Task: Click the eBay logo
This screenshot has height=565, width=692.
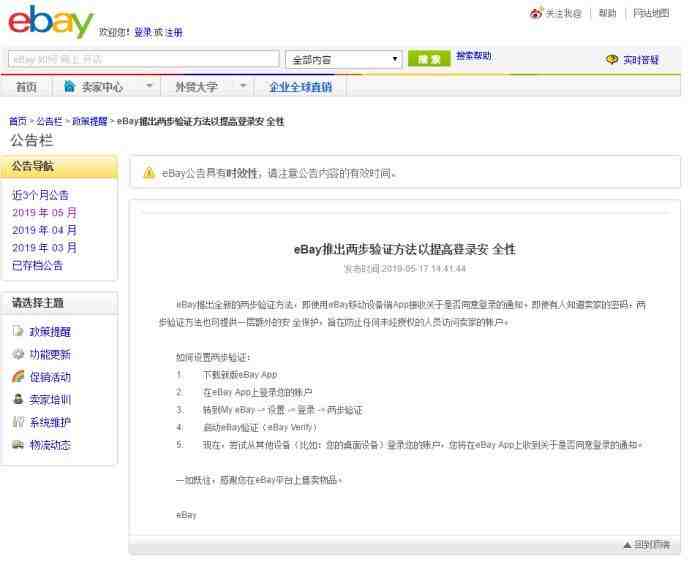Action: pos(51,21)
